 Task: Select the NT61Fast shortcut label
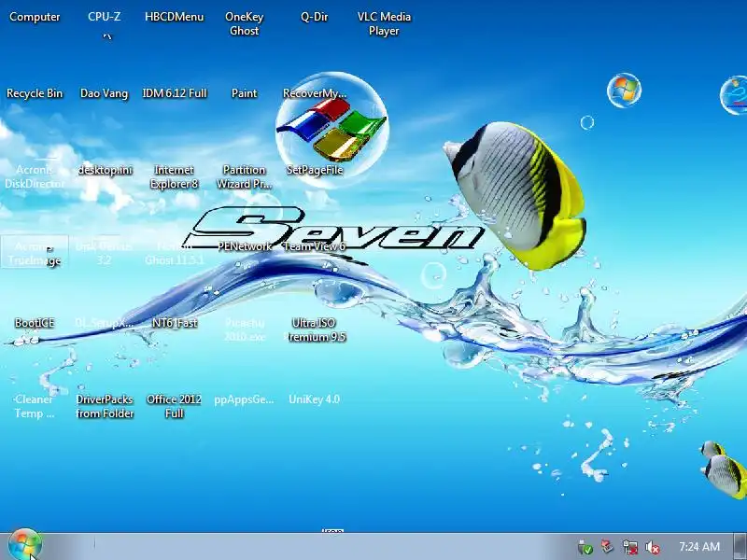click(175, 323)
